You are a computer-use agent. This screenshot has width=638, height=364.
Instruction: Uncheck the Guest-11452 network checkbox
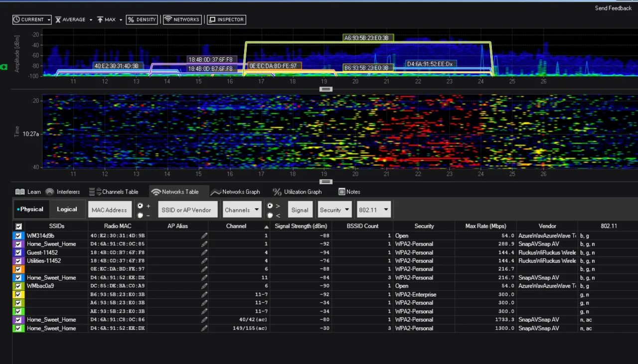coord(19,252)
